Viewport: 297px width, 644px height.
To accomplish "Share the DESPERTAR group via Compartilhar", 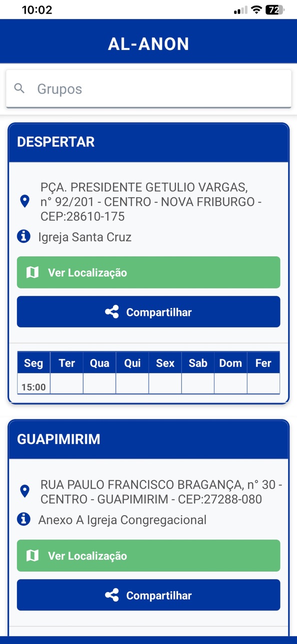I will coord(148,312).
